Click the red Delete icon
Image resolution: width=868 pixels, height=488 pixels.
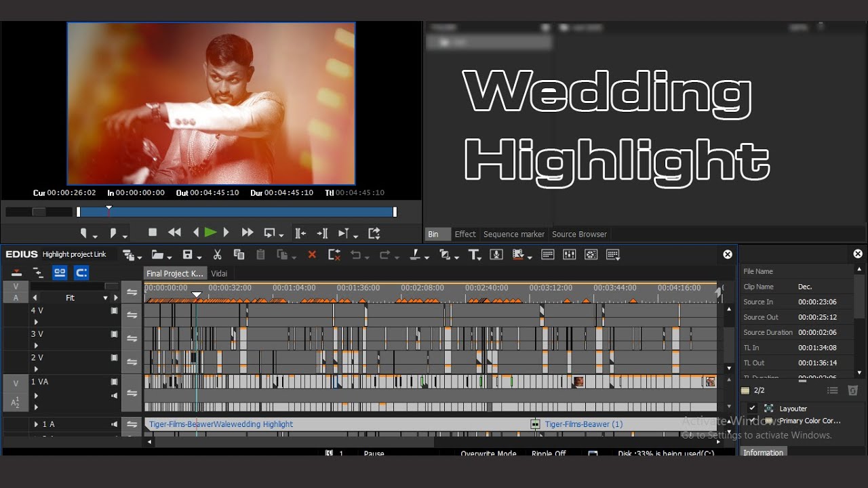tap(312, 255)
